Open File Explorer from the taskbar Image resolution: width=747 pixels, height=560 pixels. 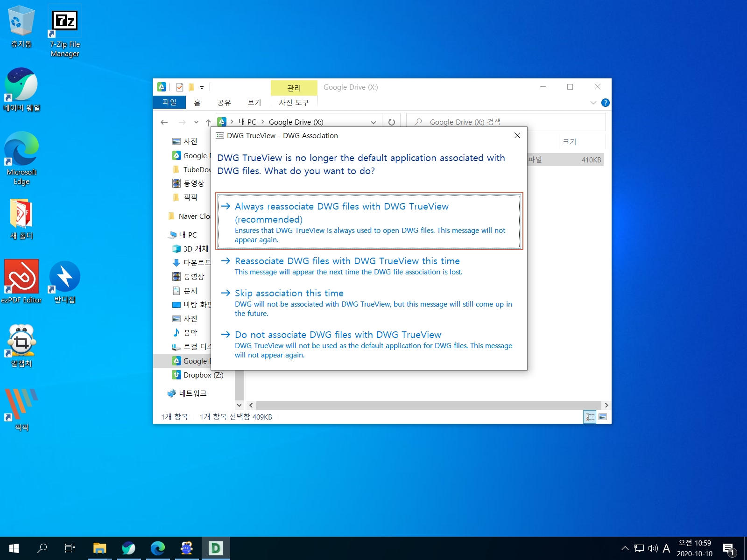pyautogui.click(x=100, y=548)
